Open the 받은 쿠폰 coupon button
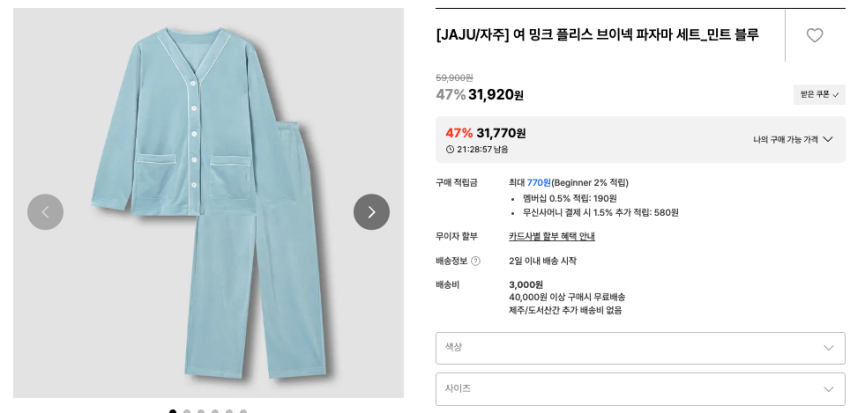This screenshot has width=850, height=413. (819, 94)
